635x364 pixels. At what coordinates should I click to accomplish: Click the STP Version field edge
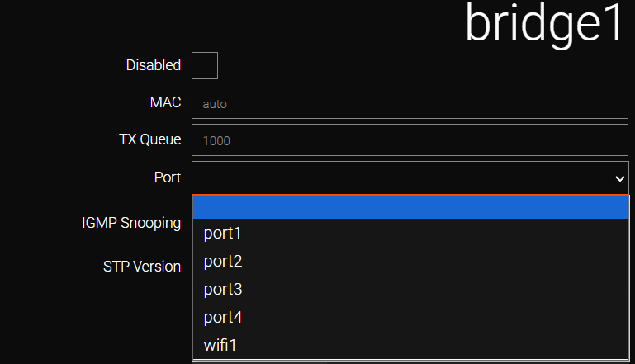pos(192,267)
